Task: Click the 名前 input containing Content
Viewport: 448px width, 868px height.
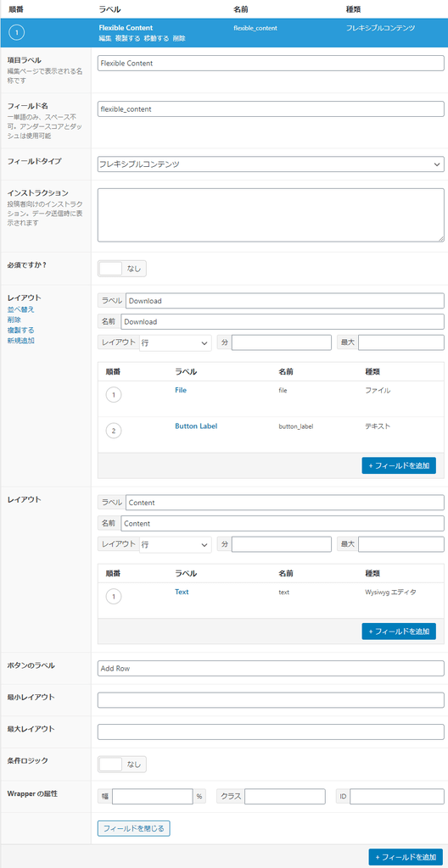Action: (283, 524)
